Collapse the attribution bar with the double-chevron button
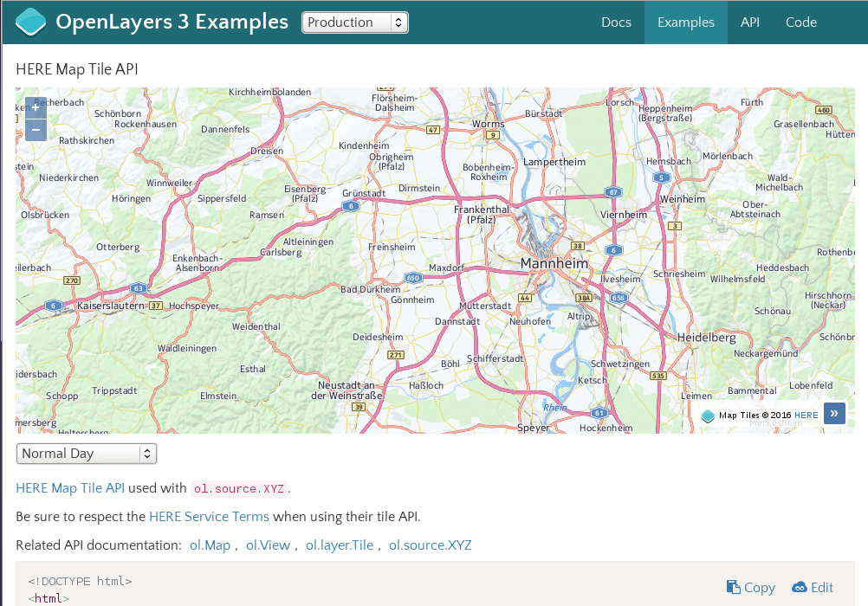 pos(833,413)
